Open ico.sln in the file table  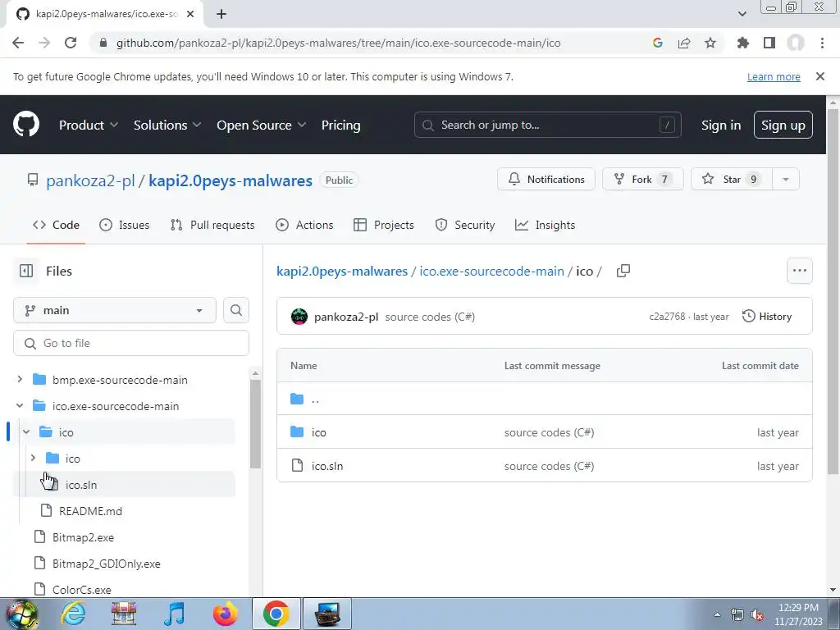(327, 466)
